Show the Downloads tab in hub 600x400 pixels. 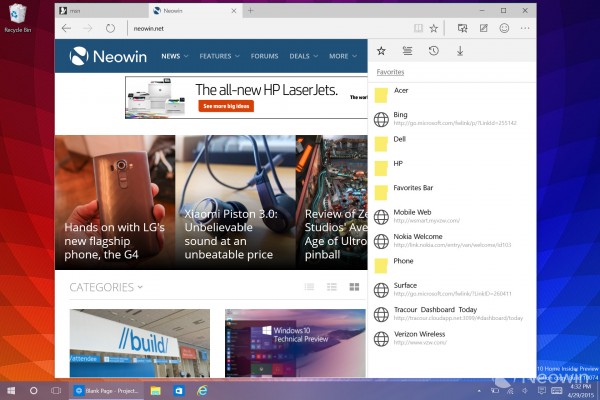(x=460, y=51)
